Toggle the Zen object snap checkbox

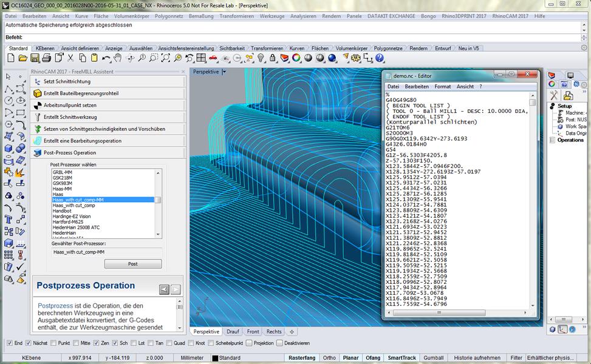coord(97,343)
